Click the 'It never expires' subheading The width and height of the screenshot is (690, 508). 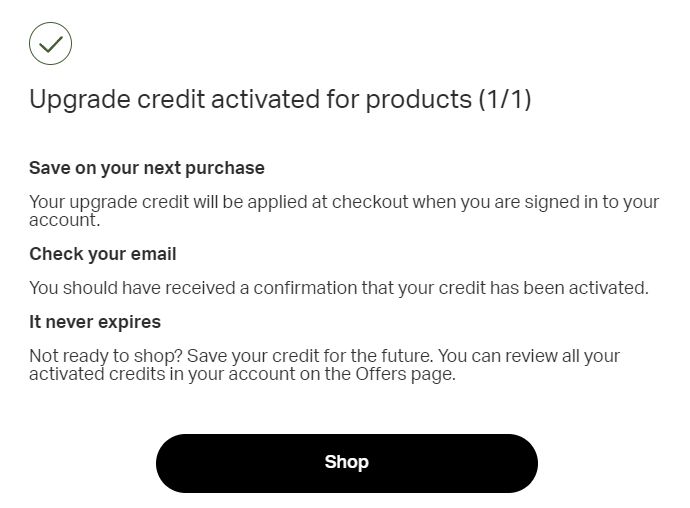coord(94,322)
